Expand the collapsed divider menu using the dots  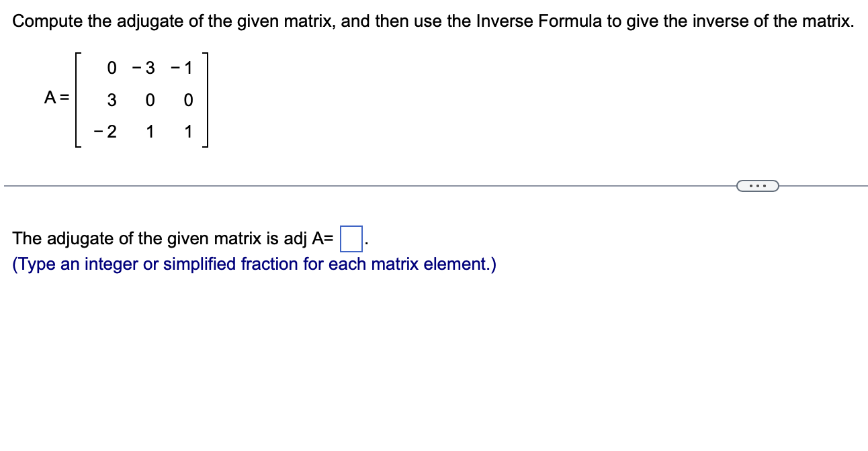click(x=758, y=185)
